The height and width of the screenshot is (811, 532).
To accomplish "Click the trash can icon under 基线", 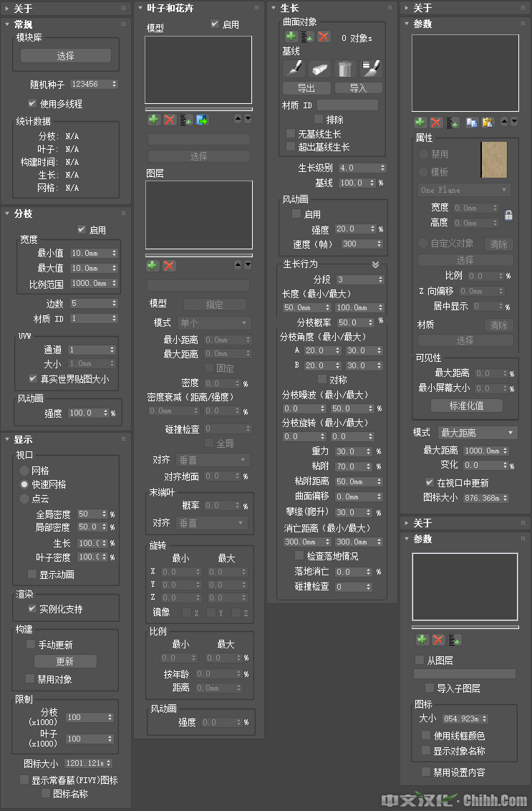I will point(345,68).
